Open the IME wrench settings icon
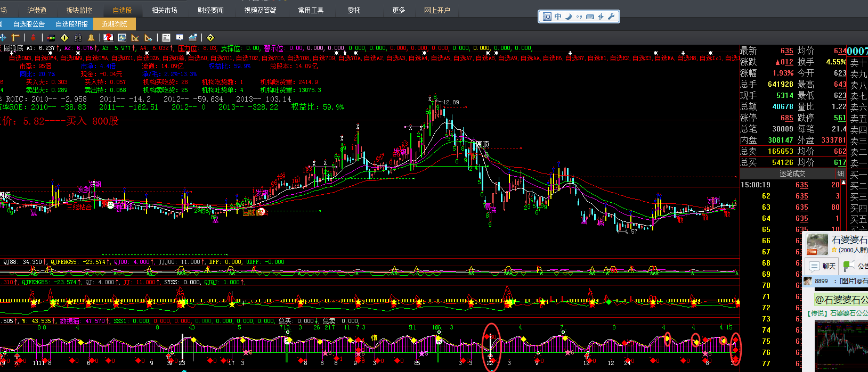Image resolution: width=868 pixels, height=372 pixels. coord(611,16)
